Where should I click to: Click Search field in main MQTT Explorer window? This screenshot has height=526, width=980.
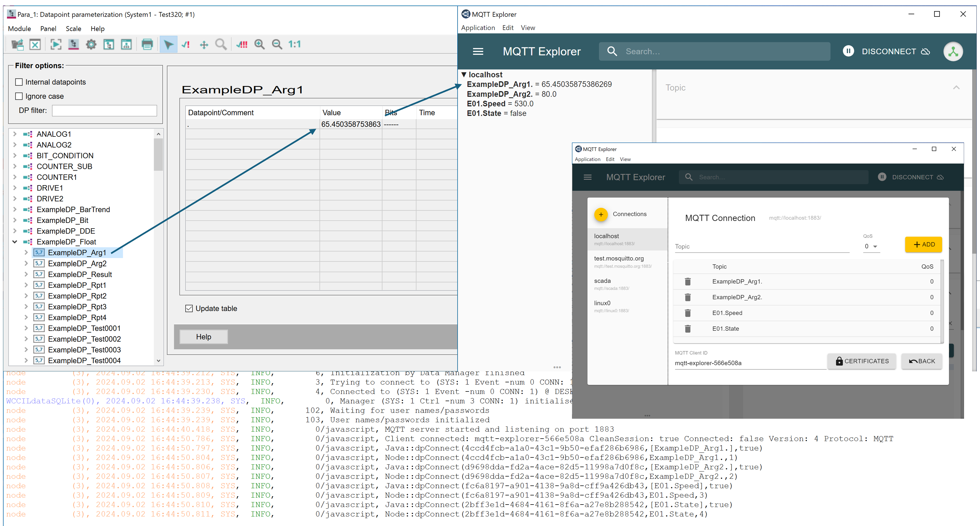click(x=714, y=51)
